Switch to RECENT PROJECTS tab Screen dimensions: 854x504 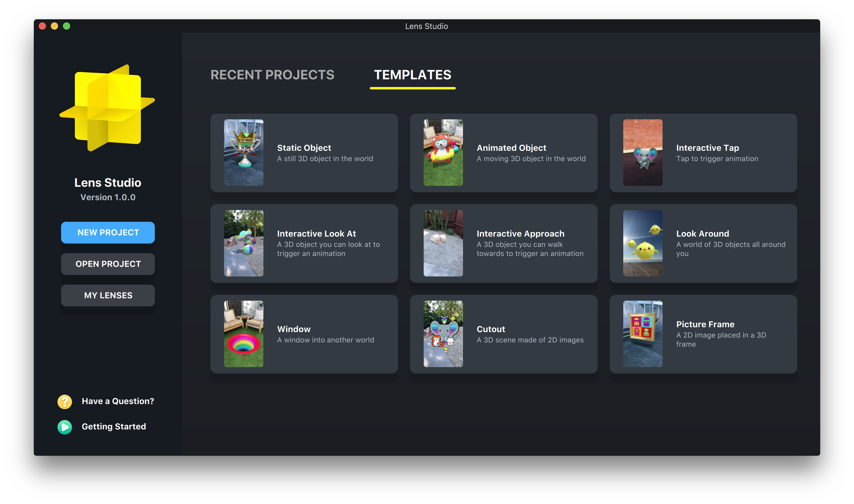point(272,75)
